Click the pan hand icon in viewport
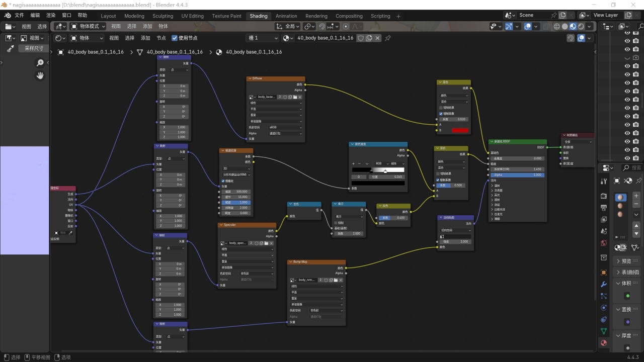This screenshot has height=362, width=644. click(40, 75)
